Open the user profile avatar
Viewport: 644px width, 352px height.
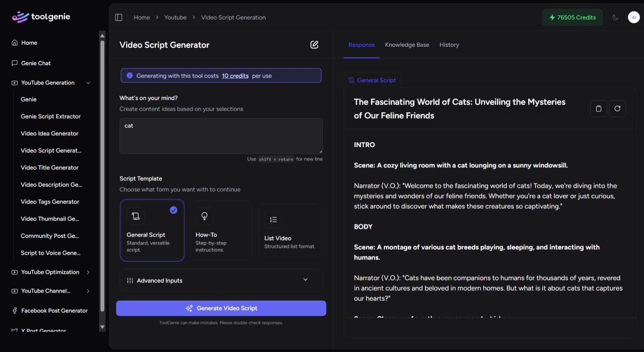coord(634,17)
